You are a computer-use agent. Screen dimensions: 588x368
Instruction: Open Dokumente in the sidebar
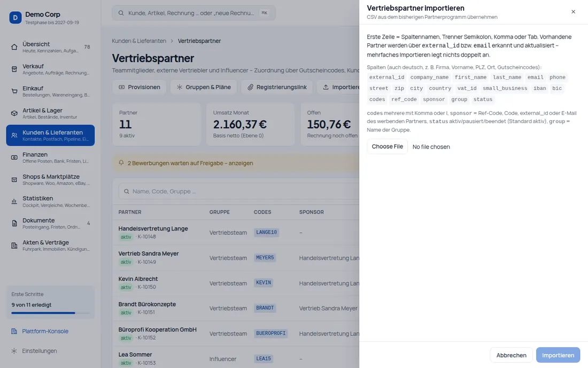tap(50, 224)
